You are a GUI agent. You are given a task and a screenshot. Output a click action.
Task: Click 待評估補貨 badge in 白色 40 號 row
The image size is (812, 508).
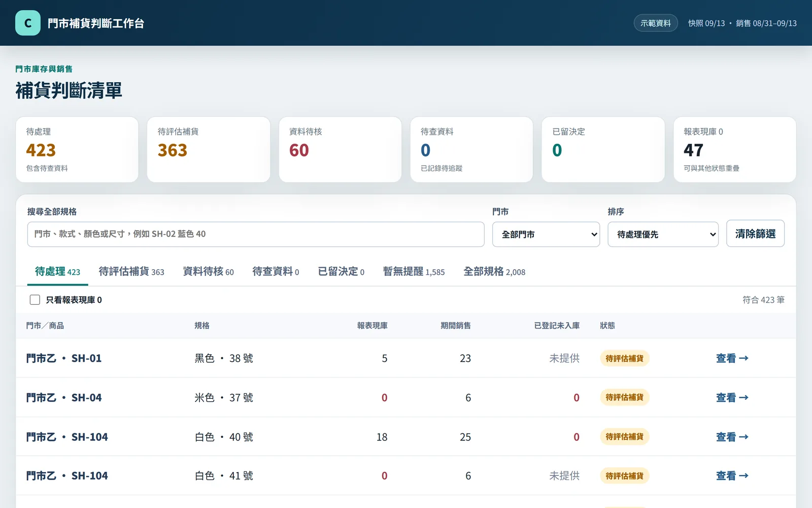[x=624, y=437]
